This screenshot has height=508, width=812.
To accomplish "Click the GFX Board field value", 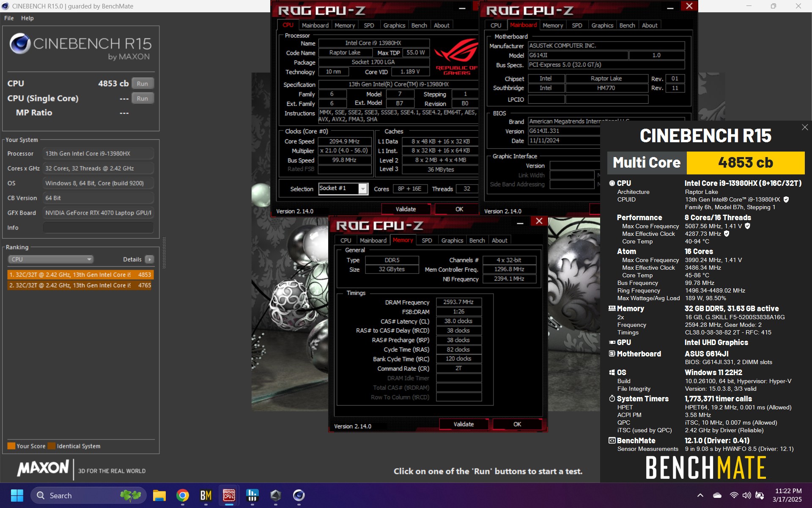I will [98, 213].
